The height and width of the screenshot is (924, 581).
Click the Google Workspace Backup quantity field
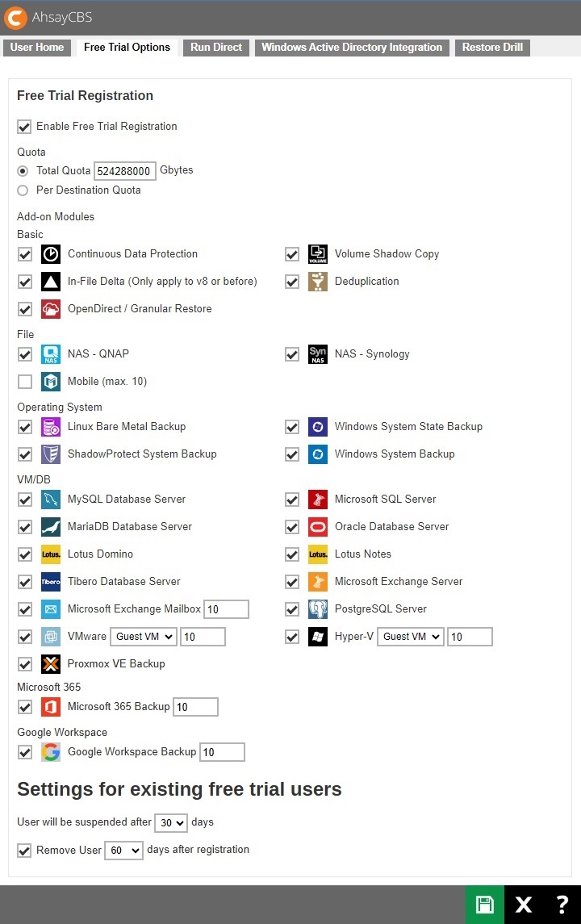point(222,752)
